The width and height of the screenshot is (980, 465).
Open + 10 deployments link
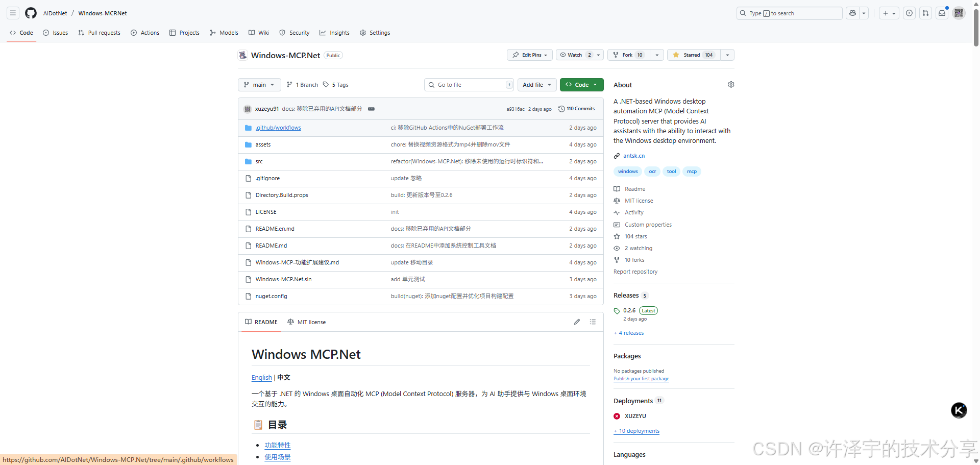pyautogui.click(x=636, y=431)
